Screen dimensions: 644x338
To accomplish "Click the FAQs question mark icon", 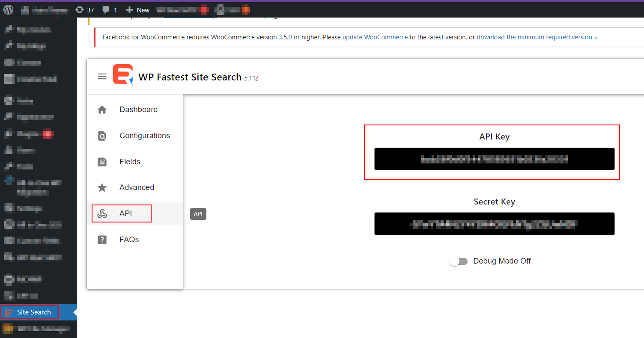I will pyautogui.click(x=102, y=240).
